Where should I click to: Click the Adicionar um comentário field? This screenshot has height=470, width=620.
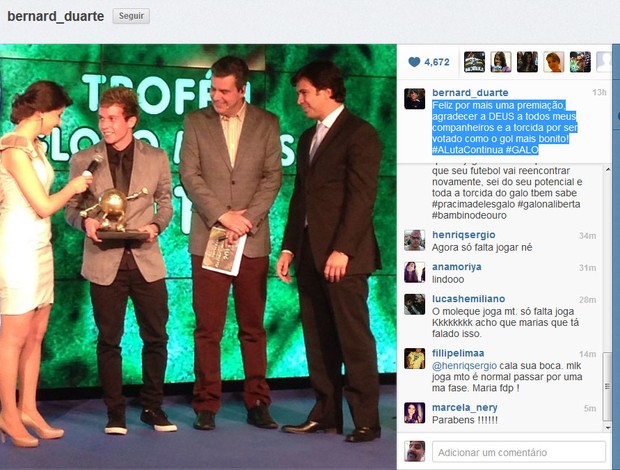[x=519, y=452]
